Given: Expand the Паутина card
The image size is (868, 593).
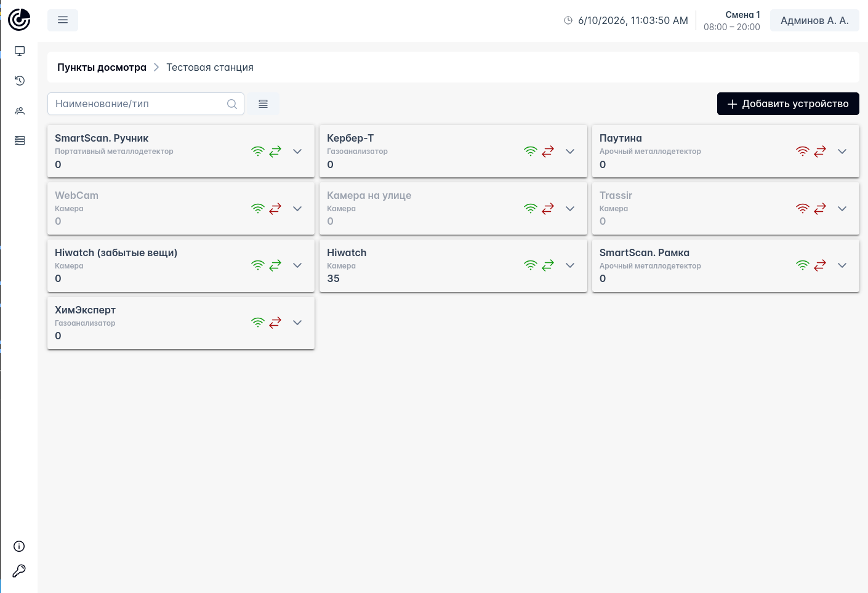Looking at the screenshot, I should pyautogui.click(x=842, y=151).
